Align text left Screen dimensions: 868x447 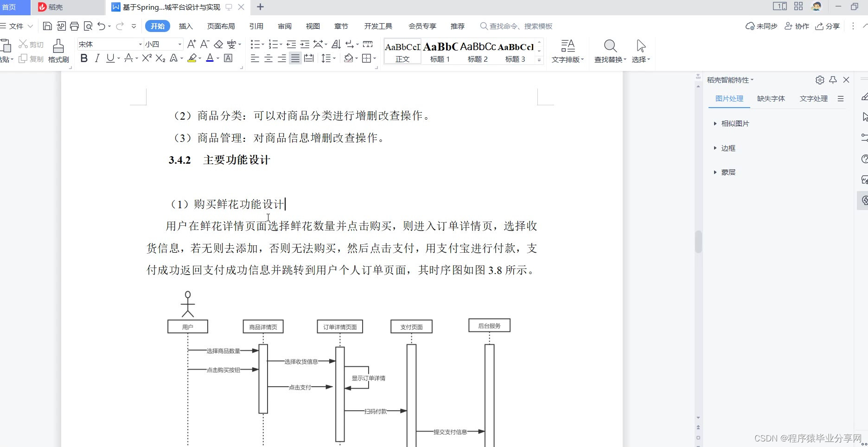click(x=255, y=58)
